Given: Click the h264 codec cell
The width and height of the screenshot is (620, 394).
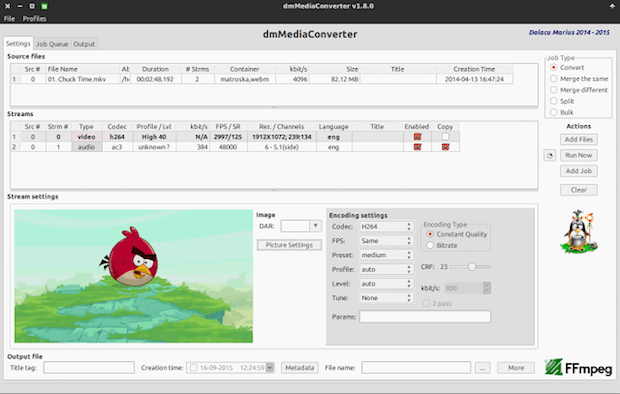Looking at the screenshot, I should pos(117,137).
